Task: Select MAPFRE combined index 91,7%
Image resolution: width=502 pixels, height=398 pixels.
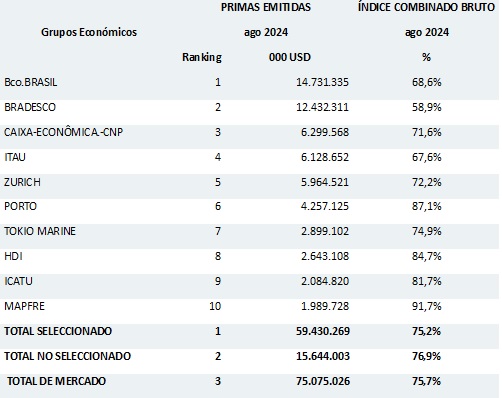Action: (x=426, y=306)
